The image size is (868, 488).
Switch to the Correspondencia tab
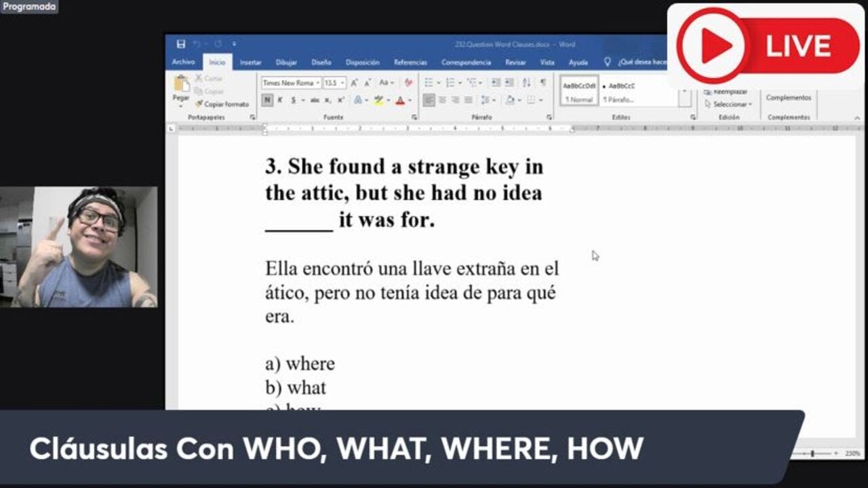tap(466, 62)
